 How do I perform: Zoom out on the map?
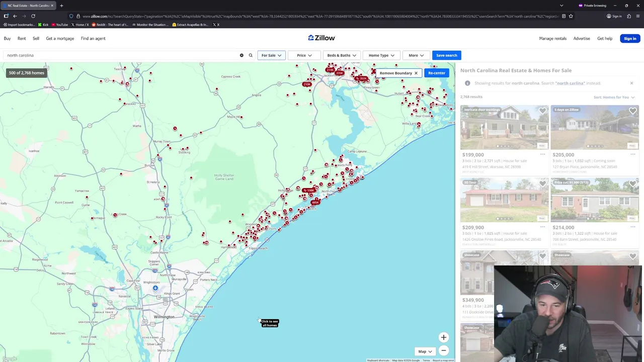pyautogui.click(x=443, y=350)
